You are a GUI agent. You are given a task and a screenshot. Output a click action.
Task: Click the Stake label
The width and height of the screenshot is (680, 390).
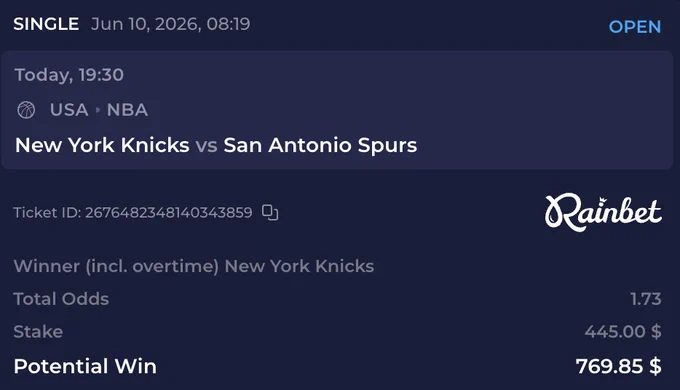pos(38,332)
